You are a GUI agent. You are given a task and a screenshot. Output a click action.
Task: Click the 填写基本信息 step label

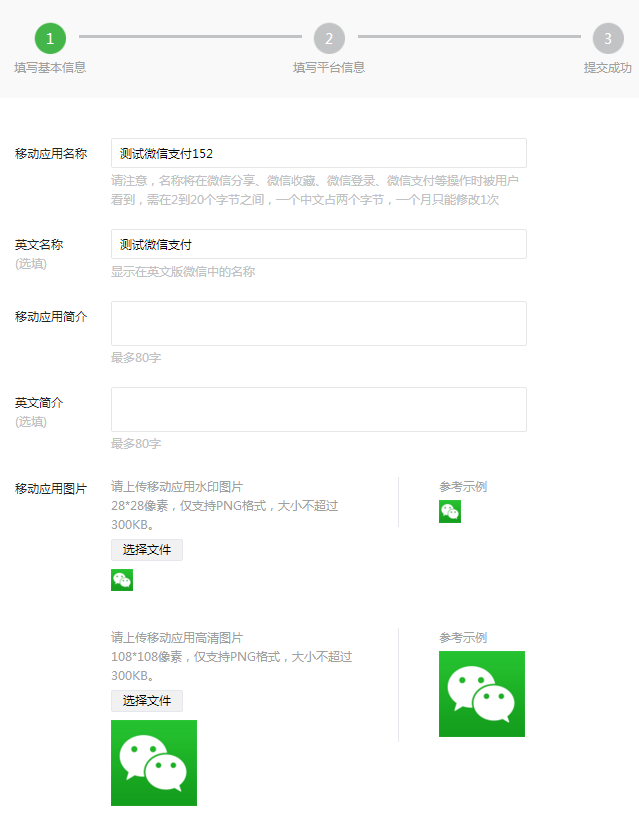50,68
